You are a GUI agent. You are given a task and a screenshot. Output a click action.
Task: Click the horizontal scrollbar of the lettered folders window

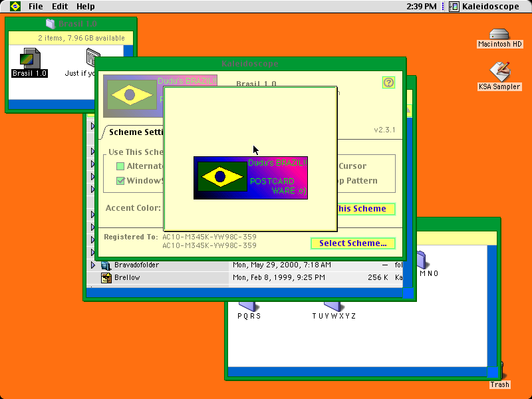pyautogui.click(x=358, y=372)
